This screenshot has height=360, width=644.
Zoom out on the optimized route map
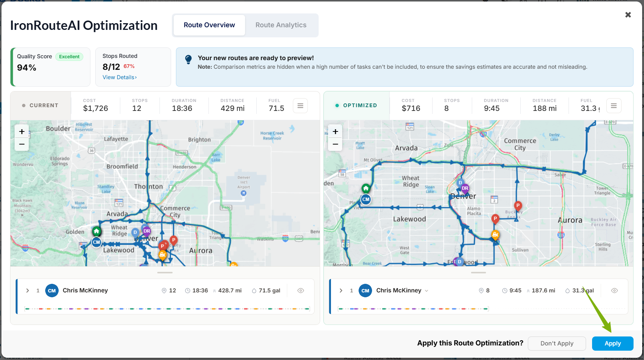click(x=335, y=144)
